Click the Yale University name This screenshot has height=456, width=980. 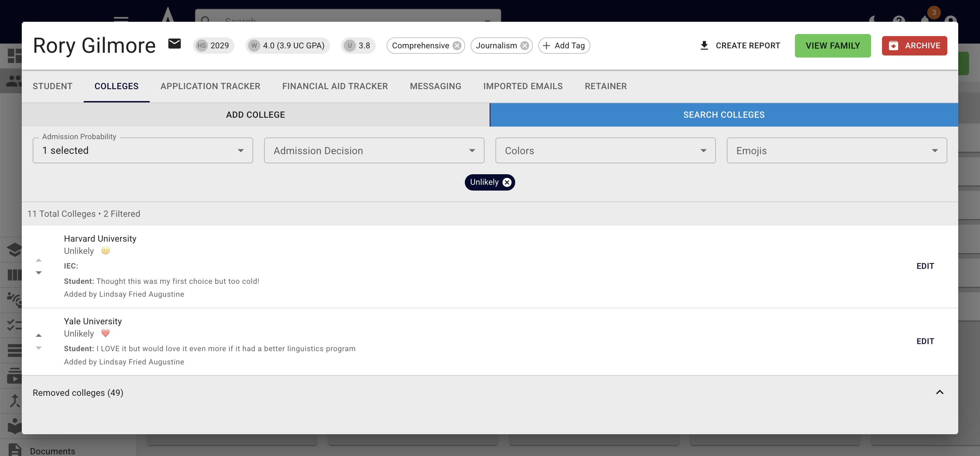(x=93, y=321)
